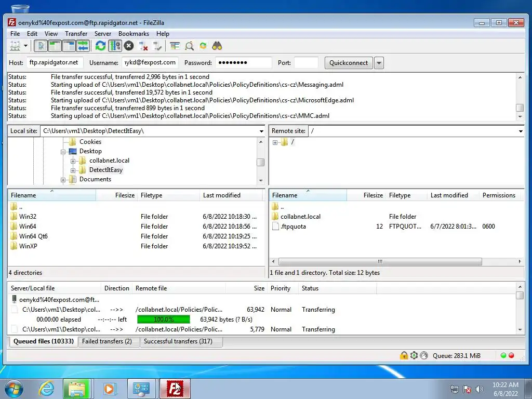Select the .ftpquota remote file

[293, 227]
